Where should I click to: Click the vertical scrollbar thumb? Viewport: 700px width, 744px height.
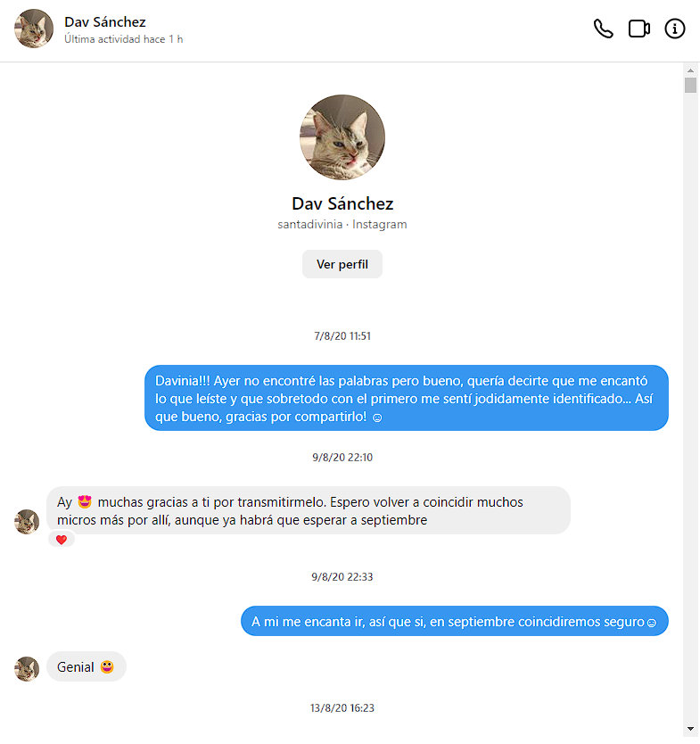coord(690,86)
